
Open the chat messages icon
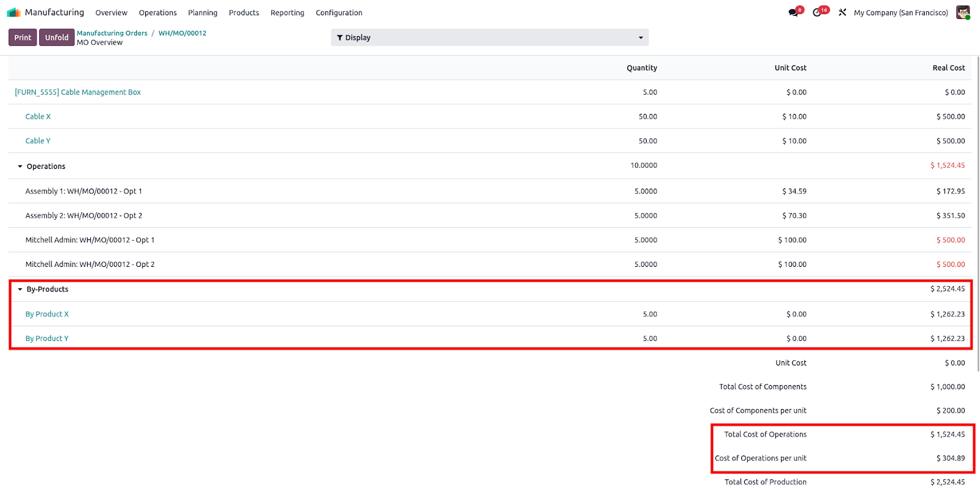point(794,12)
